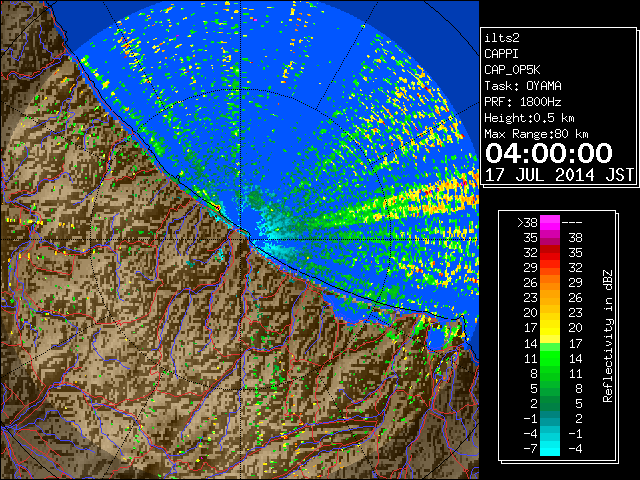Click the '17 JUL 2014 JST' date
This screenshot has width=640, height=480.
tap(559, 175)
